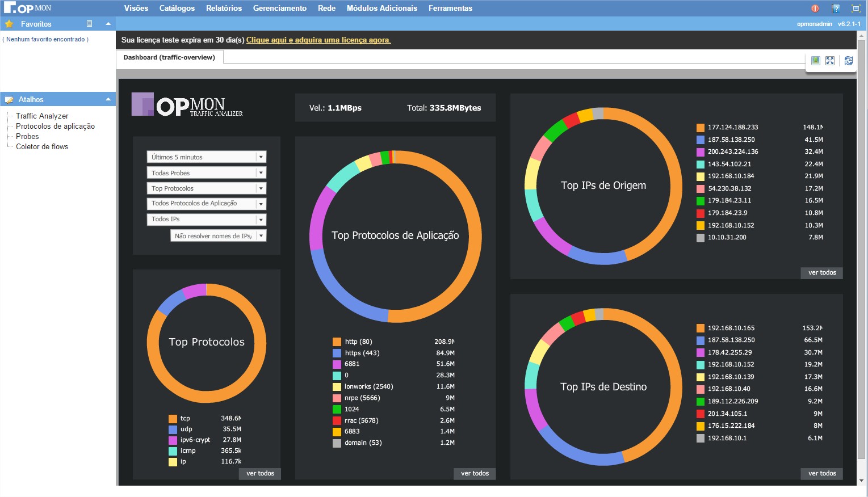Open the 'Não resolver nomes de IPs' dropdown
The width and height of the screenshot is (868, 497).
click(261, 236)
